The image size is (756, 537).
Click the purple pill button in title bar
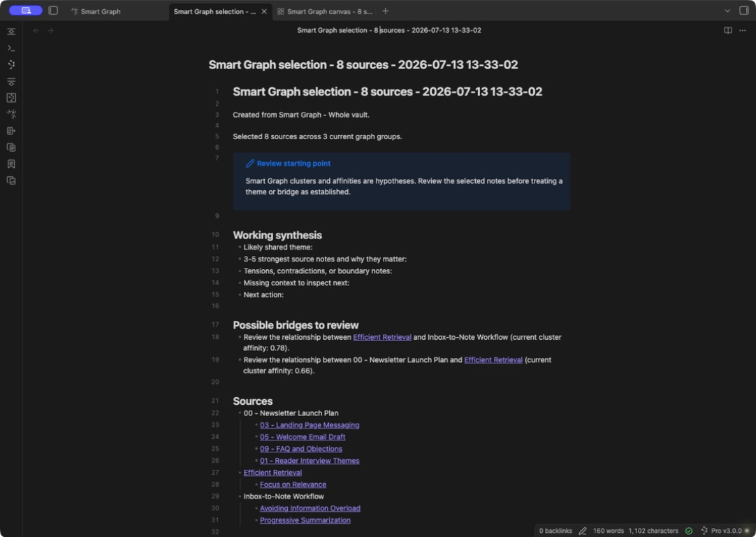(x=26, y=10)
